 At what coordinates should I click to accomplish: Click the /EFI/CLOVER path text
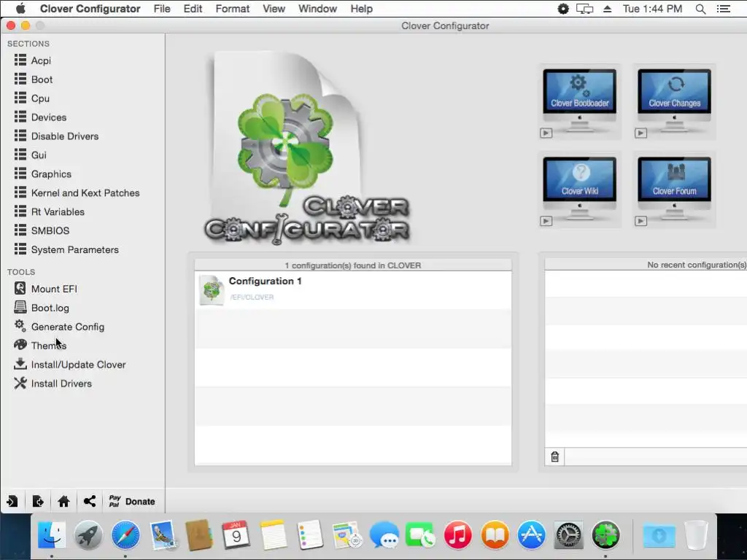[x=252, y=297]
